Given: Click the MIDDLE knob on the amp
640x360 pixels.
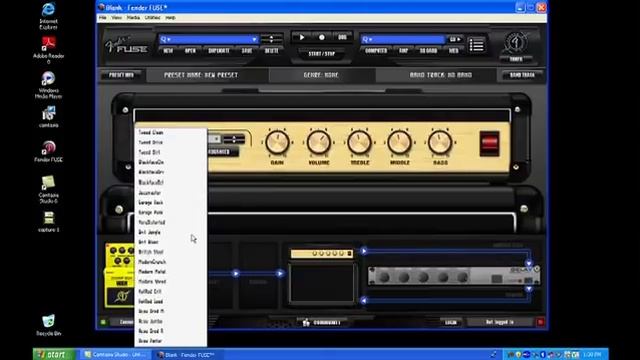Looking at the screenshot, I should [x=400, y=142].
